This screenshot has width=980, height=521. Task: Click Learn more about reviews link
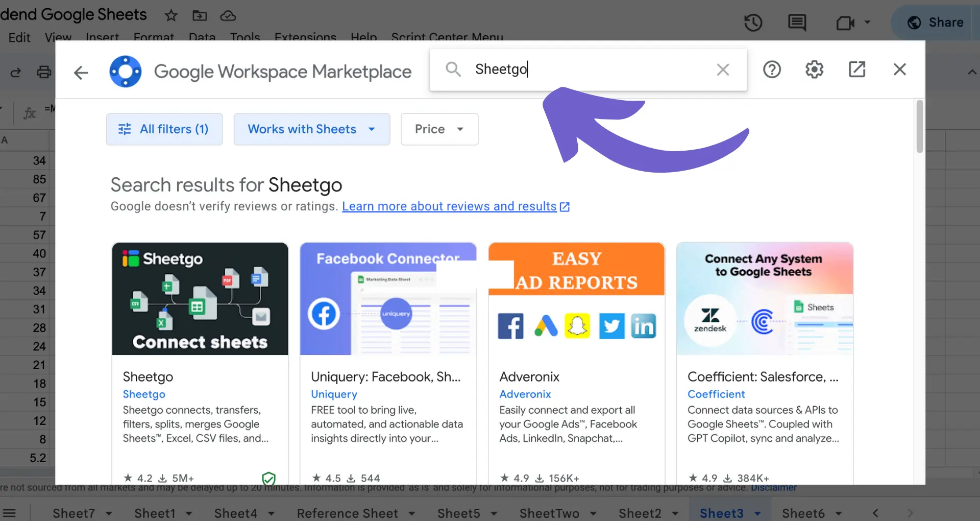click(449, 206)
